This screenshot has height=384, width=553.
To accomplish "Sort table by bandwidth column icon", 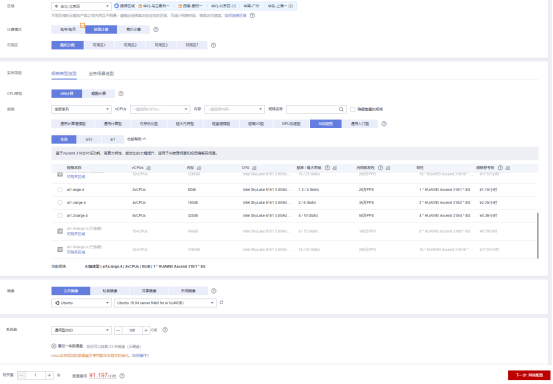I will (335, 168).
